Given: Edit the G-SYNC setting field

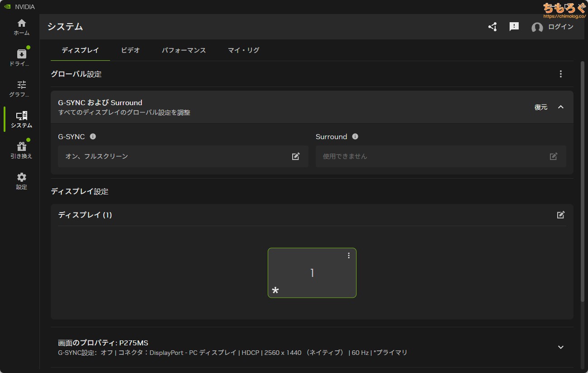Looking at the screenshot, I should [296, 156].
